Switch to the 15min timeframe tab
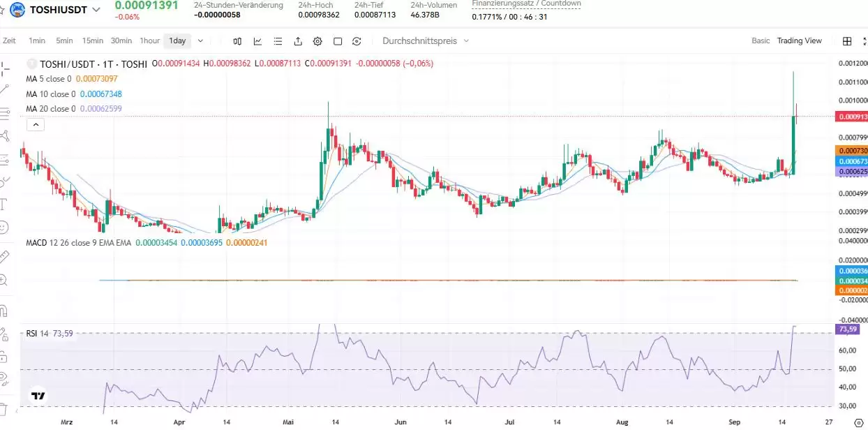Image resolution: width=868 pixels, height=430 pixels. [x=92, y=40]
